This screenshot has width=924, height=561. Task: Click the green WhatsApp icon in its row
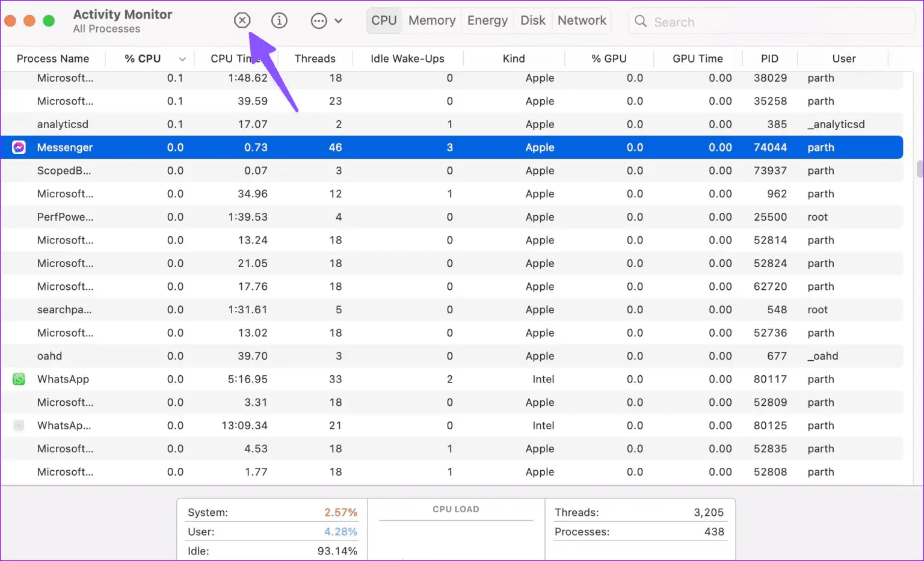coord(19,379)
